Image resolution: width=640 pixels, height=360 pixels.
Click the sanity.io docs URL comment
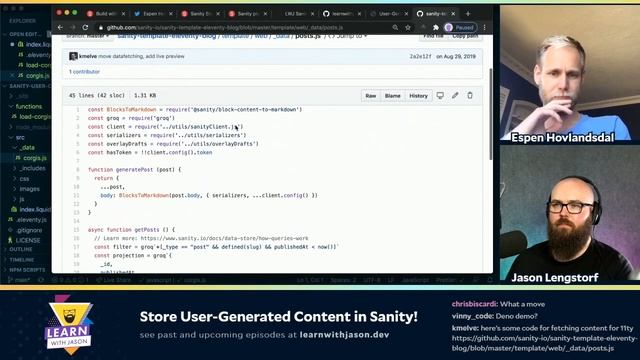pyautogui.click(x=224, y=238)
